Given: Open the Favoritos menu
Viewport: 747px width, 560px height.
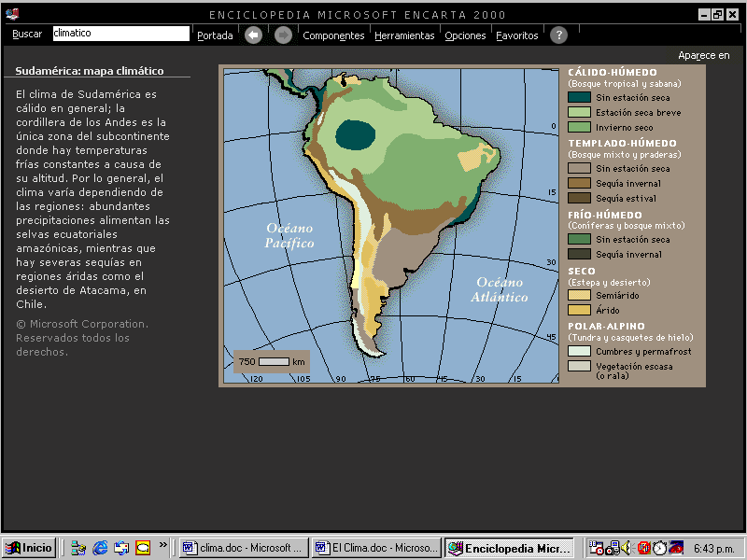Looking at the screenshot, I should pyautogui.click(x=517, y=35).
